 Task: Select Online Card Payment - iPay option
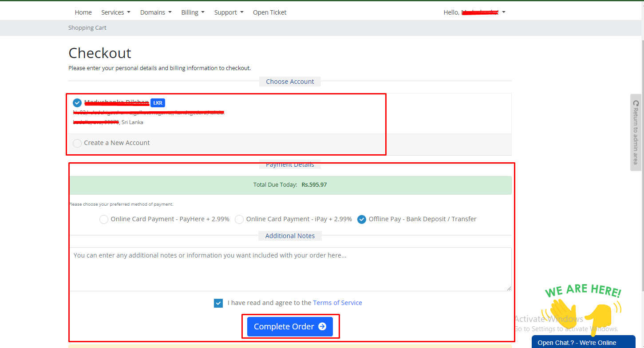coord(239,219)
